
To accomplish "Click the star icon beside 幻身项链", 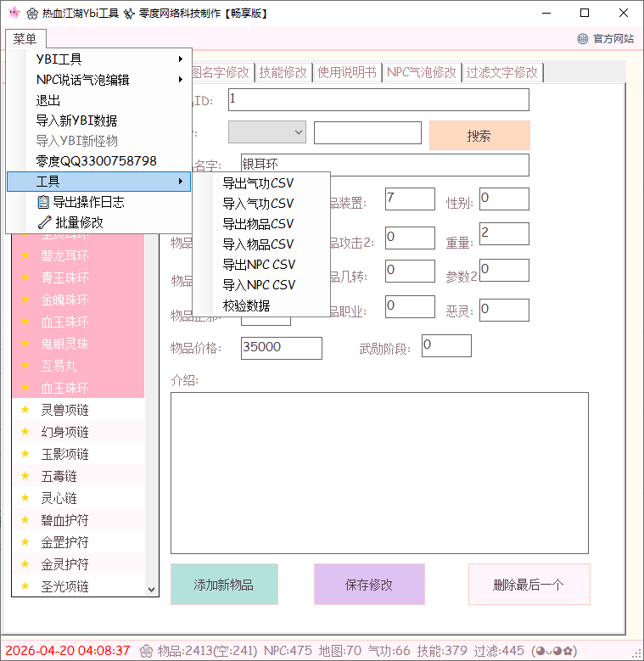I will [25, 432].
